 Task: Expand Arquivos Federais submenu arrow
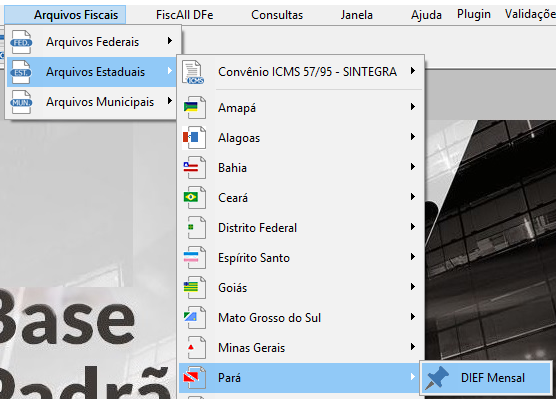[x=170, y=41]
